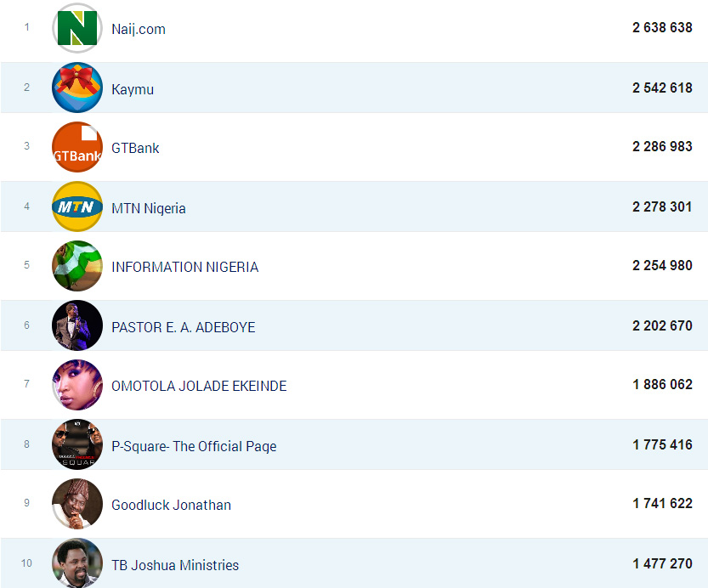This screenshot has height=588, width=708.
Task: Open TB Joshua Ministries' avatar picture
Action: (x=77, y=563)
